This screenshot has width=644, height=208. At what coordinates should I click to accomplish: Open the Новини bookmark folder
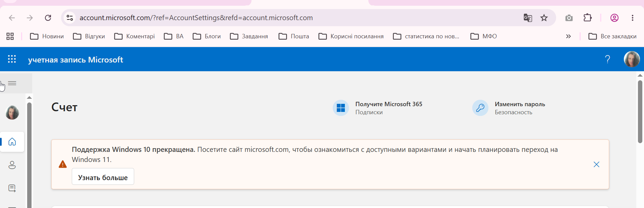(47, 36)
